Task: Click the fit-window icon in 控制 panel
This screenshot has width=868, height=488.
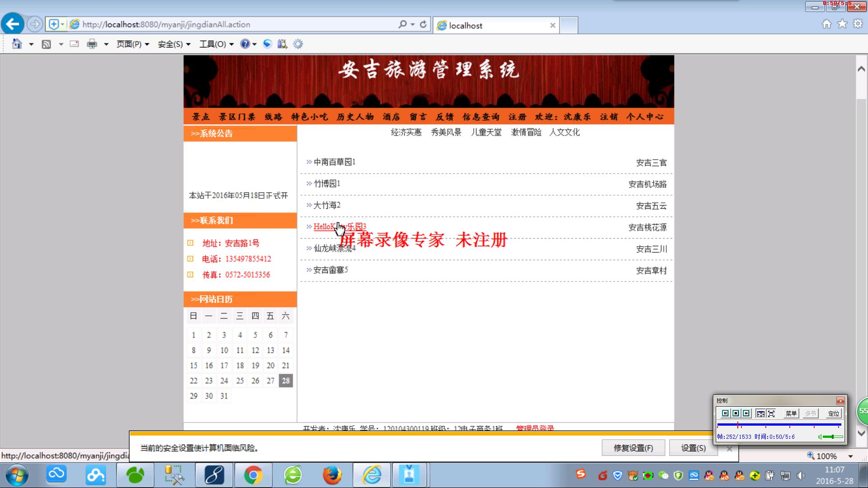Action: (x=760, y=413)
